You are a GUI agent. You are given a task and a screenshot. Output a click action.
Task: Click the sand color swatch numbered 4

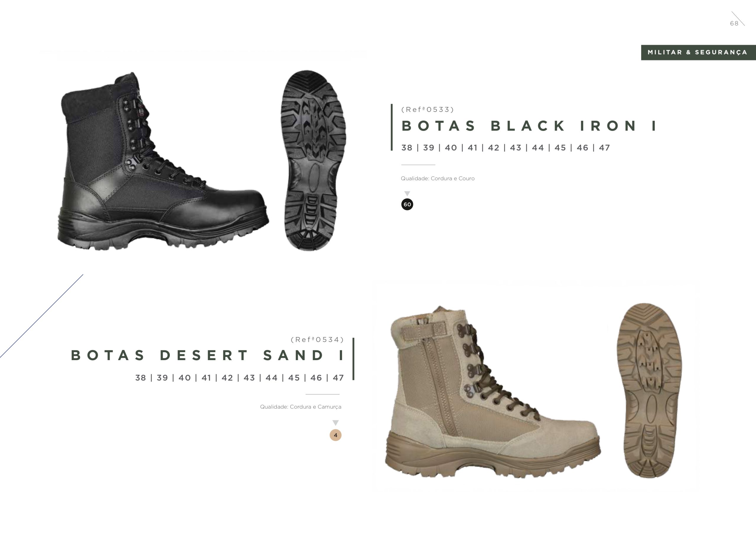[x=335, y=435]
